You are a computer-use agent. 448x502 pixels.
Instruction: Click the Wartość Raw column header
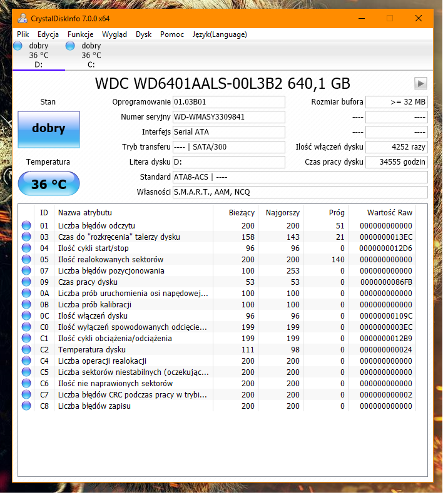click(382, 213)
